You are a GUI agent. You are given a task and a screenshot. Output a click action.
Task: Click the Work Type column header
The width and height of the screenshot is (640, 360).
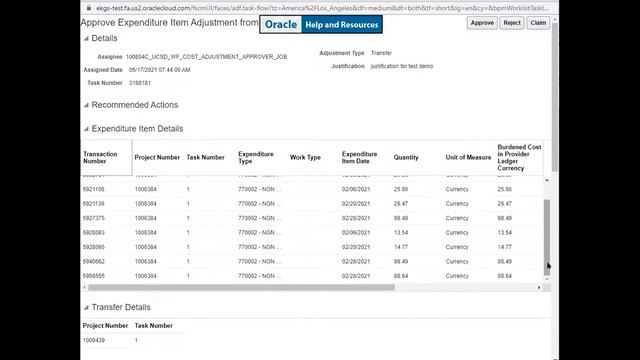(305, 158)
